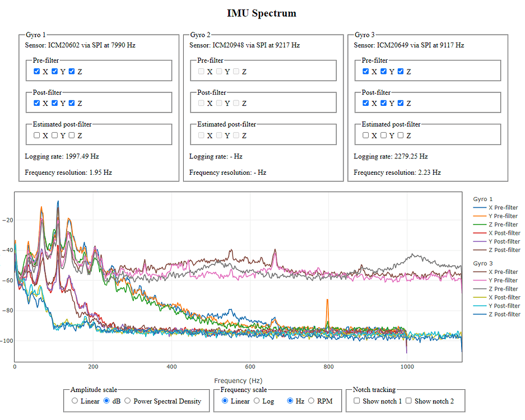Image resolution: width=525 pixels, height=420 pixels.
Task: Switch amplitude scale to Power Spectral Density
Action: [x=128, y=400]
